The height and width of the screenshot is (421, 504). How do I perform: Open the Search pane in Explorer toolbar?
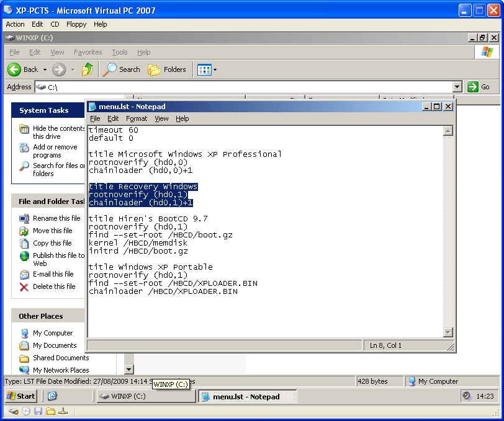[x=122, y=69]
